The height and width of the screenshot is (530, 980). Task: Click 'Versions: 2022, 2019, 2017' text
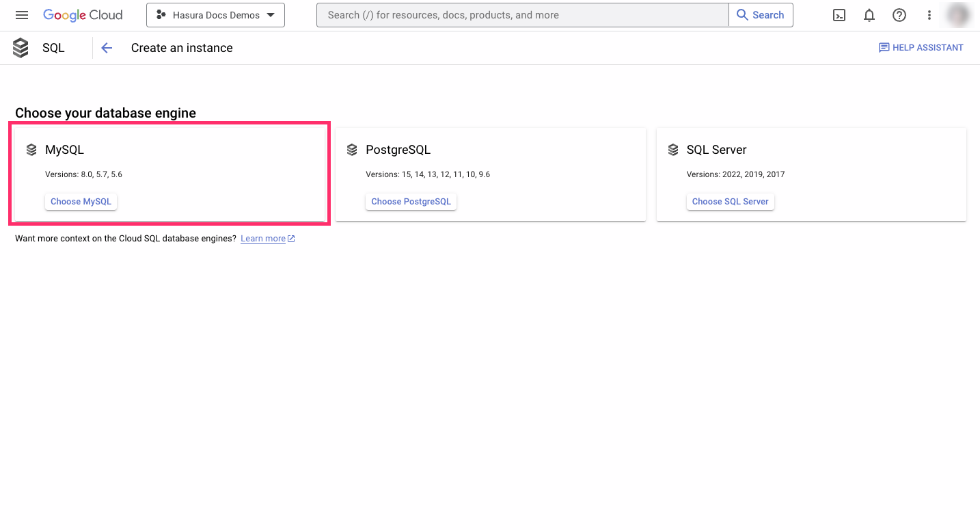point(736,174)
